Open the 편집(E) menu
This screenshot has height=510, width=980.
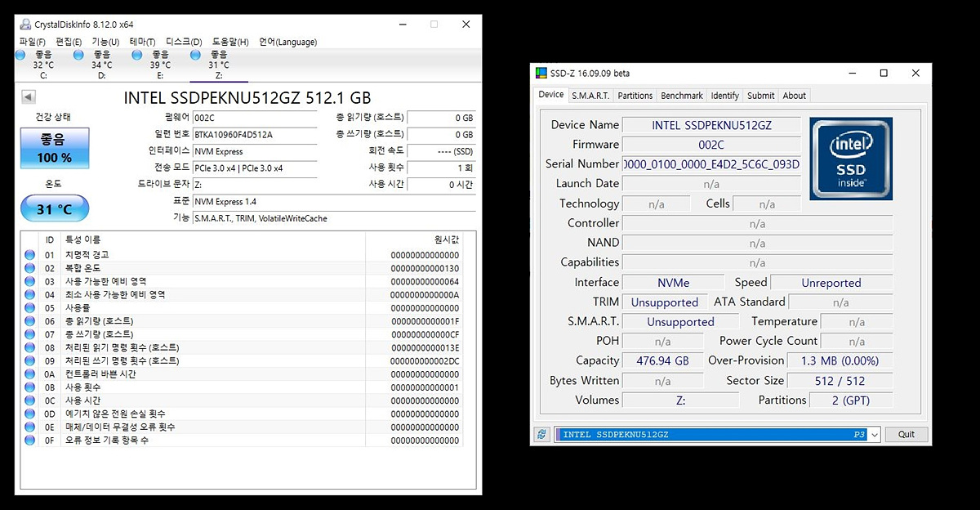tap(69, 42)
